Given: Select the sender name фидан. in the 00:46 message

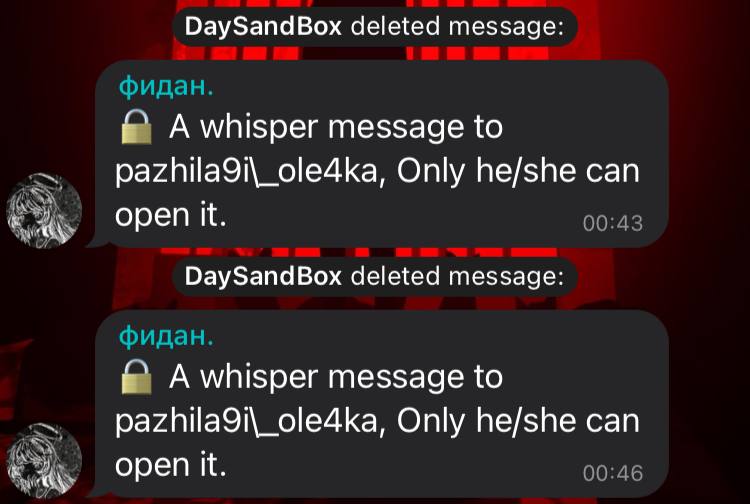Looking at the screenshot, I should point(166,336).
